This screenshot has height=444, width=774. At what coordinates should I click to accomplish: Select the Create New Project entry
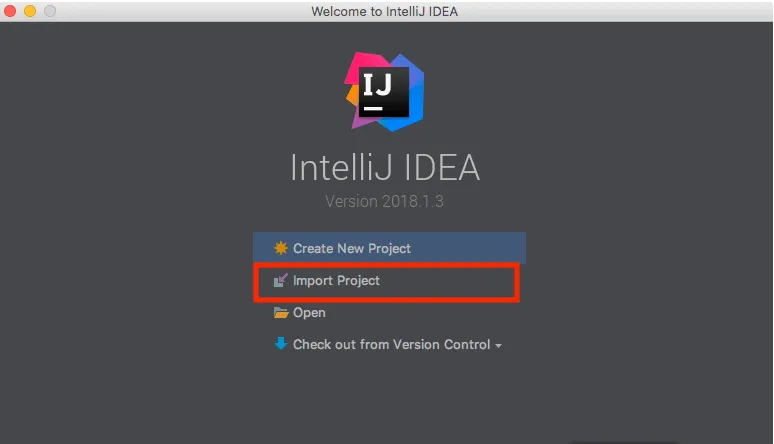click(351, 248)
